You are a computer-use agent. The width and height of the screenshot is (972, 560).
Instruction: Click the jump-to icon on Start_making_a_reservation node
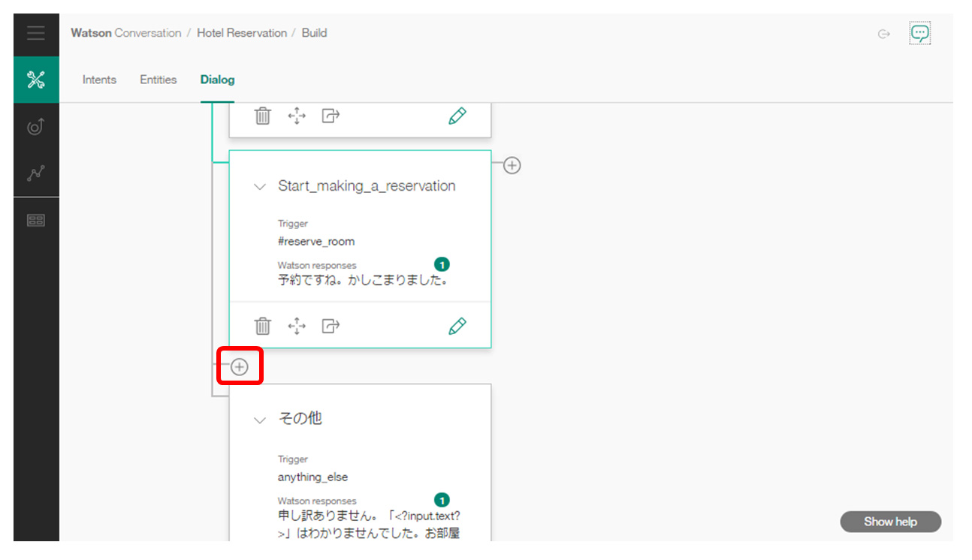coord(331,326)
